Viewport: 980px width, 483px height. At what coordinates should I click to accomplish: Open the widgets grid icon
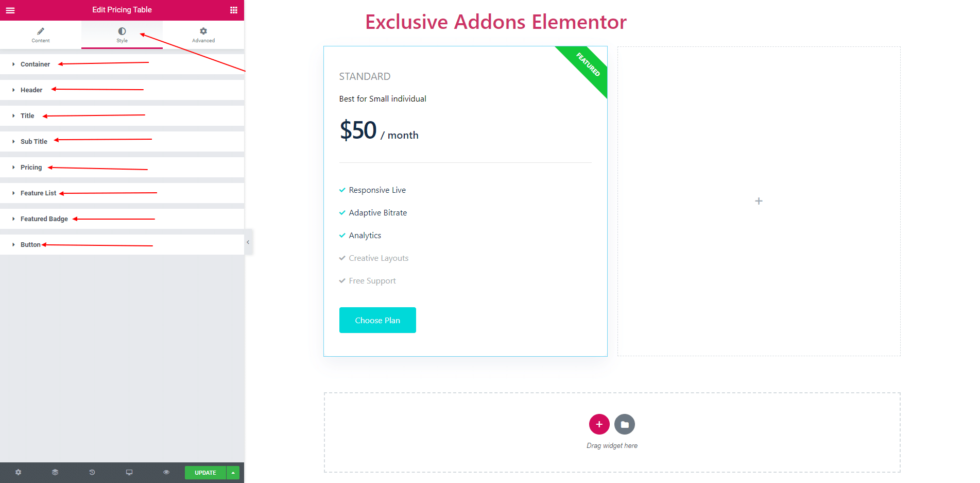tap(233, 10)
